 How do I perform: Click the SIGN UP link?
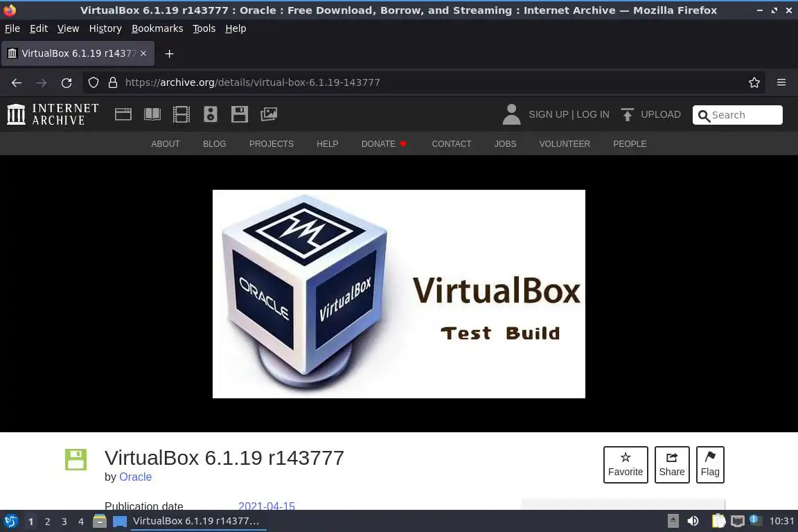point(548,114)
